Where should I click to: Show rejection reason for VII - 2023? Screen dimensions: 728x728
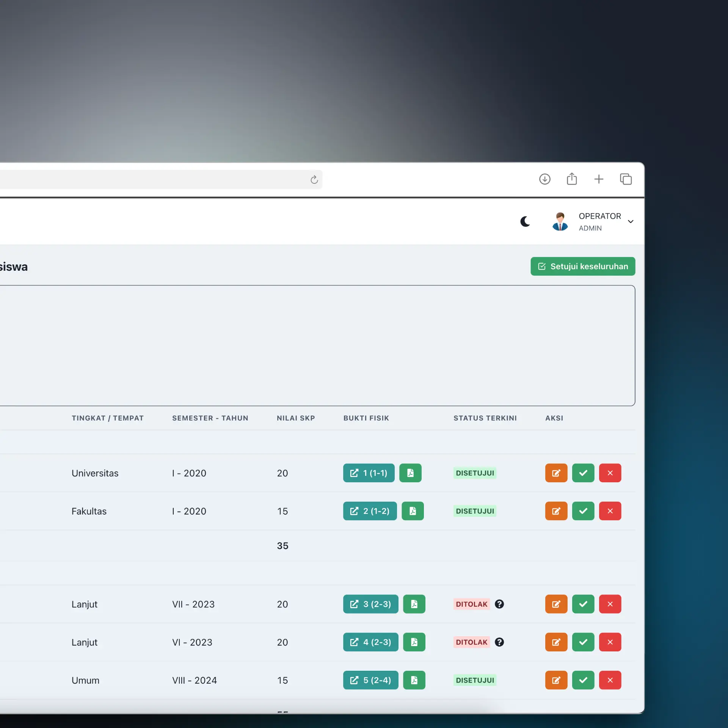(x=499, y=604)
